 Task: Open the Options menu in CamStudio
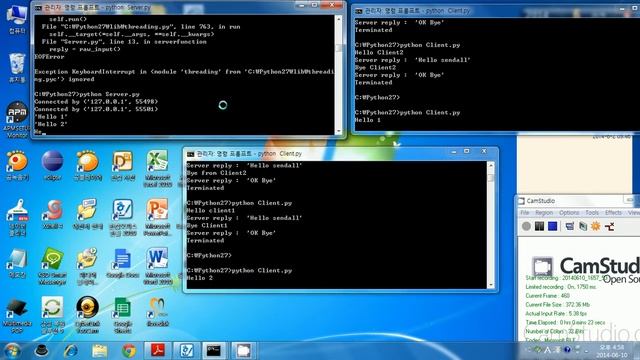(x=569, y=213)
